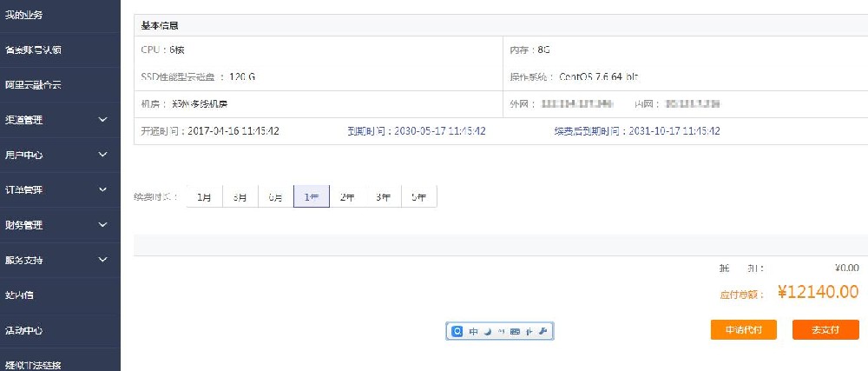Expand the 服务支持 sidebar chevron
This screenshot has width=868, height=371.
click(103, 260)
